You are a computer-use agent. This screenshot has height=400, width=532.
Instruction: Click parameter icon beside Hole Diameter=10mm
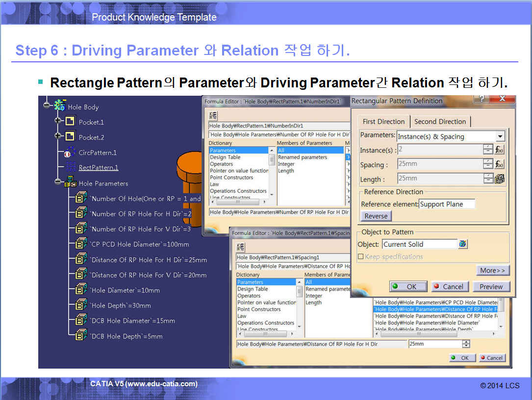point(81,289)
